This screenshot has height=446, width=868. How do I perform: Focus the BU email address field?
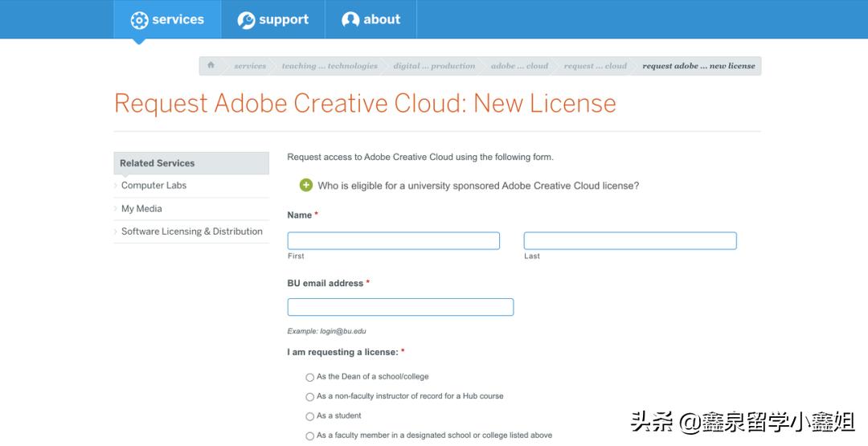click(x=400, y=307)
